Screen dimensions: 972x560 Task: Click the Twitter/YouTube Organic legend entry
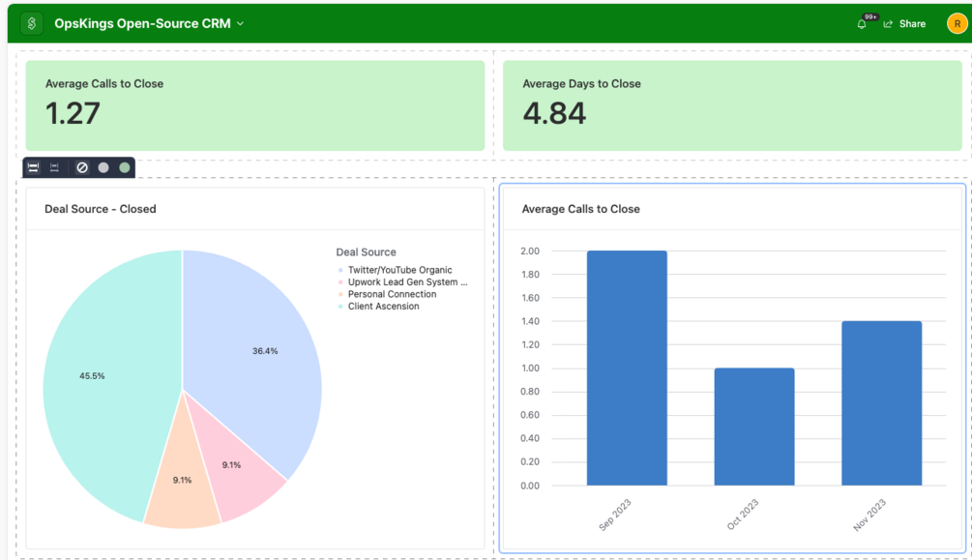(x=395, y=270)
